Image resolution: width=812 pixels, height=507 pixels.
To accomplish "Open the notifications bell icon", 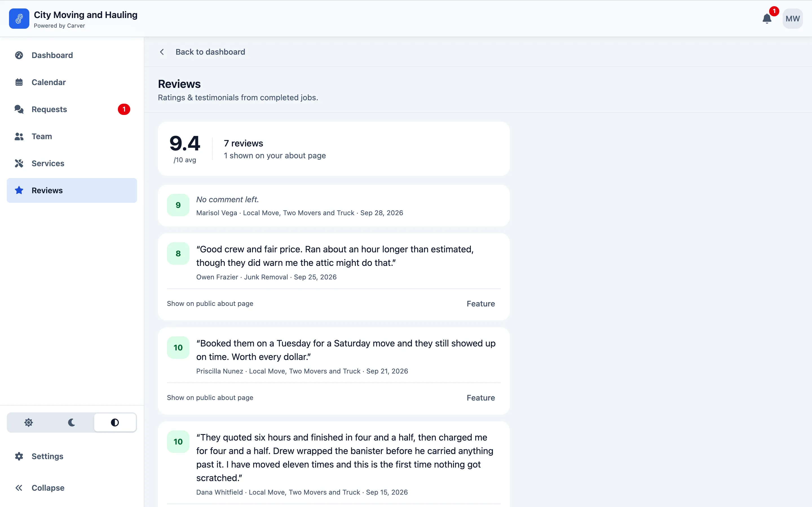I will pyautogui.click(x=767, y=18).
